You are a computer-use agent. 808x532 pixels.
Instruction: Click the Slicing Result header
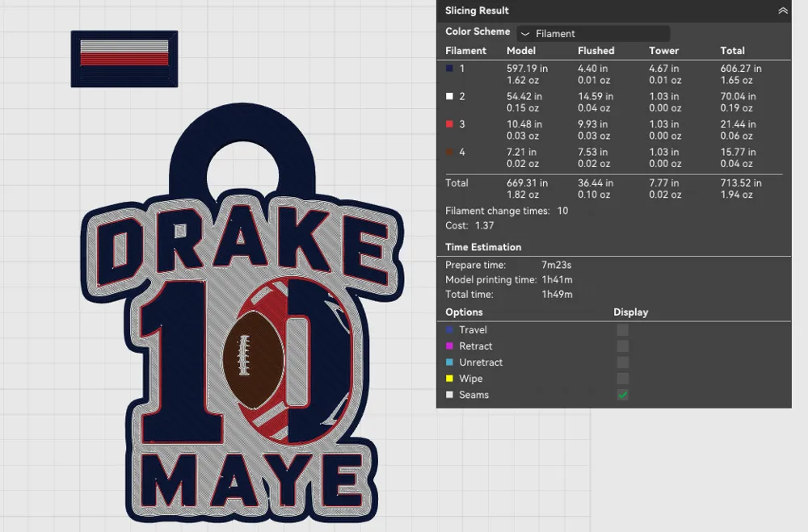coord(477,10)
